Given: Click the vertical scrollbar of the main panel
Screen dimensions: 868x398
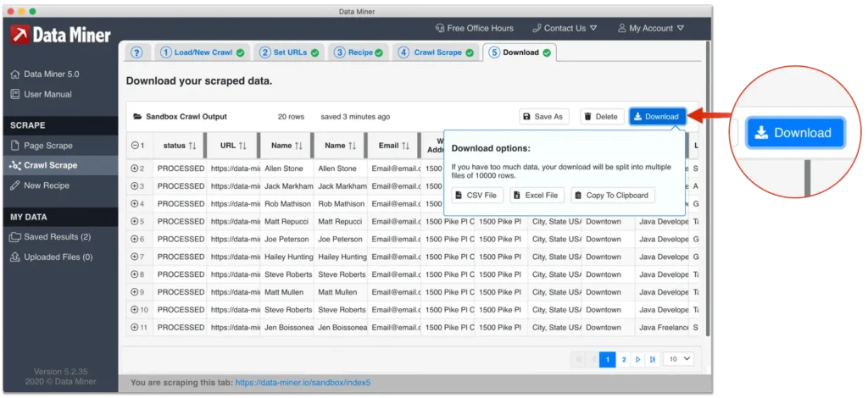Looking at the screenshot, I should [x=708, y=188].
